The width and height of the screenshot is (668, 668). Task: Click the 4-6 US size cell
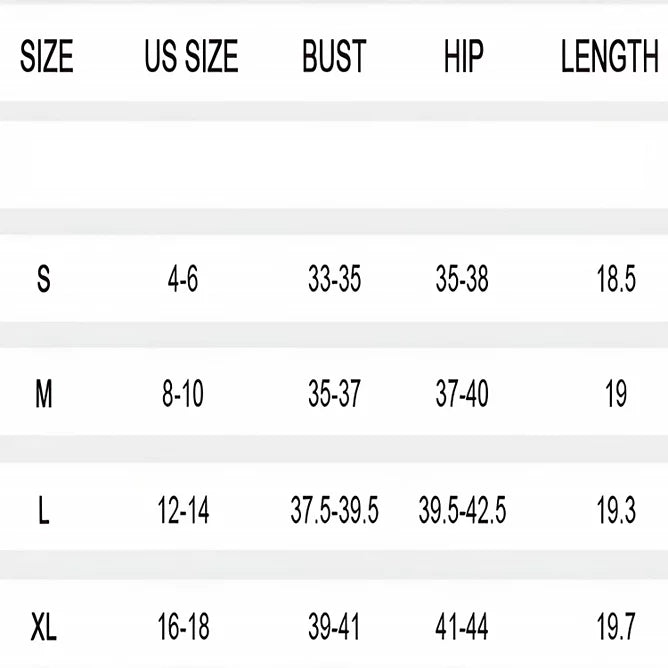(x=183, y=279)
